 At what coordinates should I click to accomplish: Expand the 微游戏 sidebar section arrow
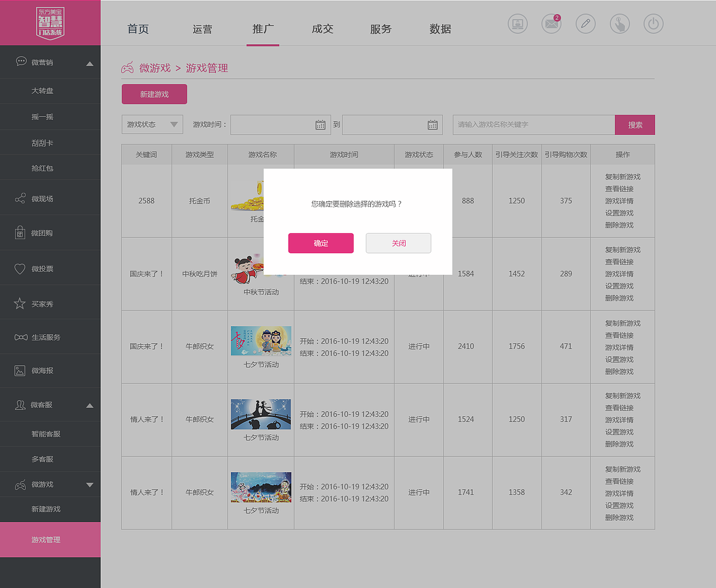point(89,485)
